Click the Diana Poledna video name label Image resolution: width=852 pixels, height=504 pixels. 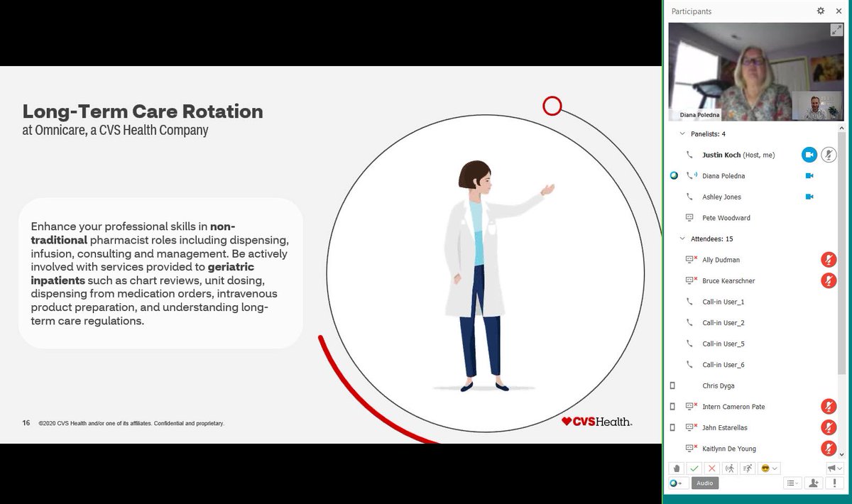699,114
